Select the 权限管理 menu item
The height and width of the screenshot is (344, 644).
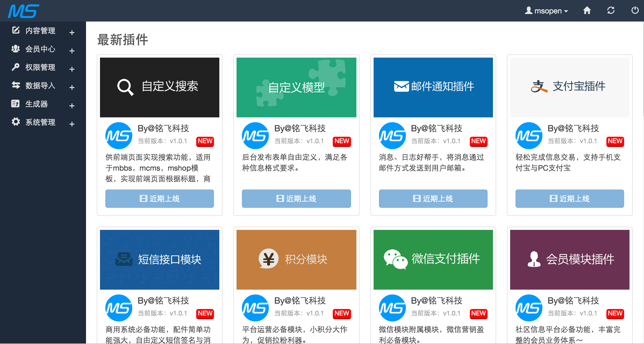point(40,67)
